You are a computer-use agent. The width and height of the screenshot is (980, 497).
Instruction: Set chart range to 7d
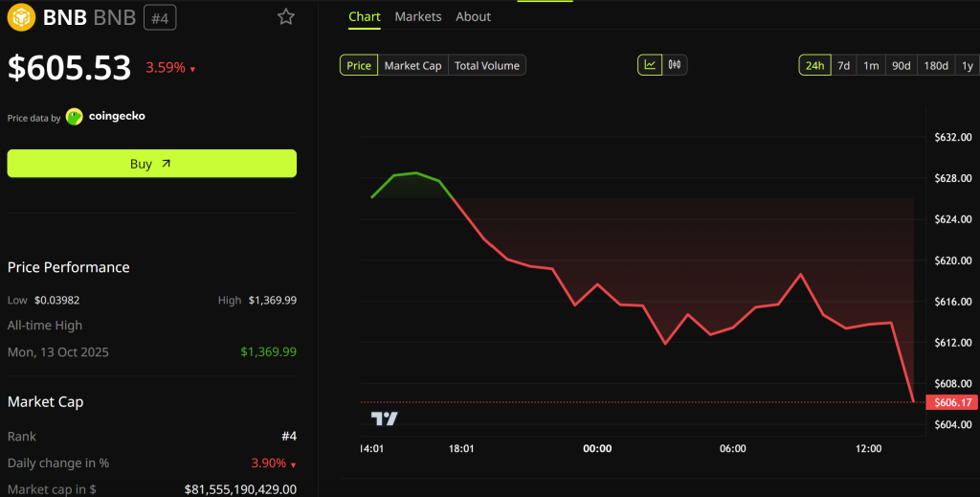pyautogui.click(x=844, y=65)
